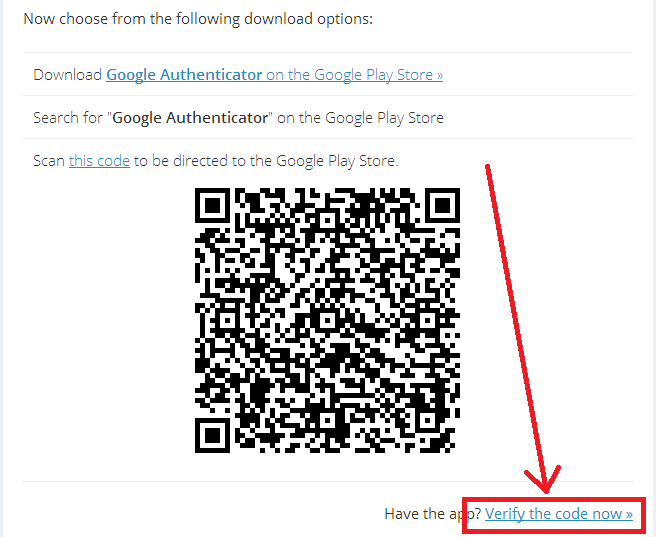
Task: Click "Verify the code now »" link
Action: tap(559, 514)
